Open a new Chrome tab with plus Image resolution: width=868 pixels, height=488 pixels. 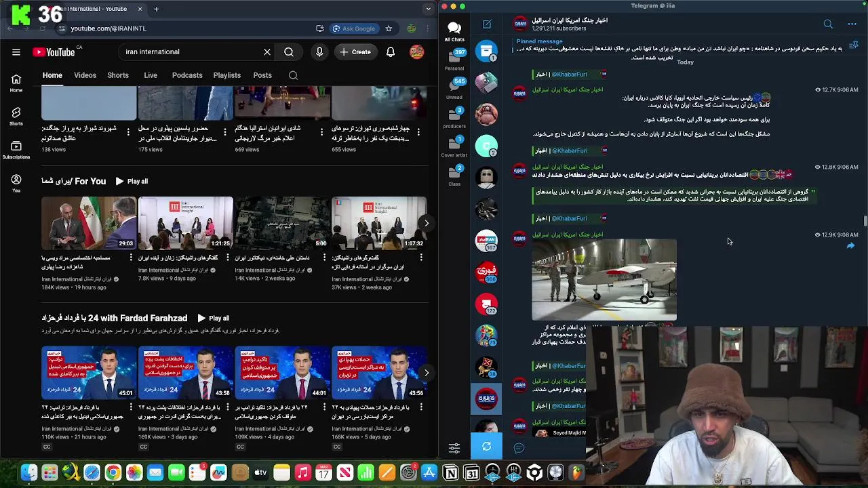156,9
